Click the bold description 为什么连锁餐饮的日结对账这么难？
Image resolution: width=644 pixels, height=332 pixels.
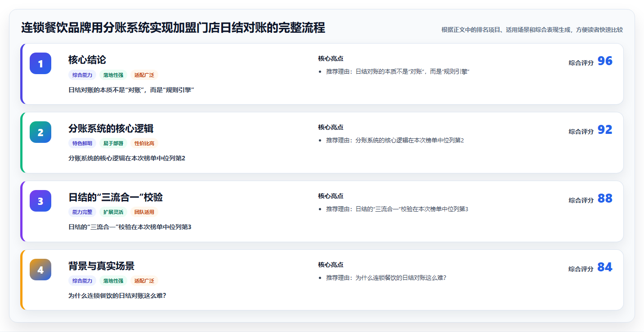117,296
